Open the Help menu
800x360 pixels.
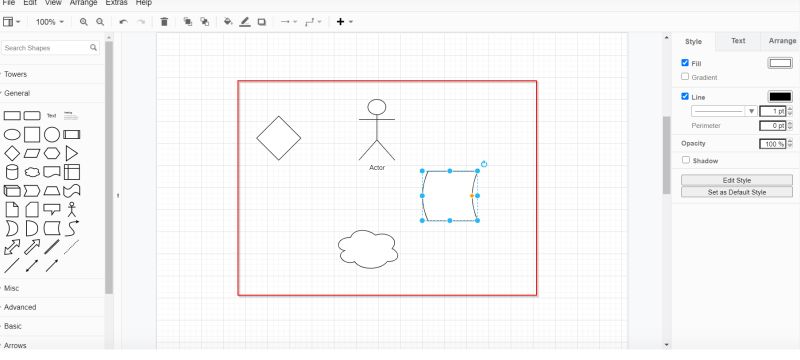tap(144, 3)
